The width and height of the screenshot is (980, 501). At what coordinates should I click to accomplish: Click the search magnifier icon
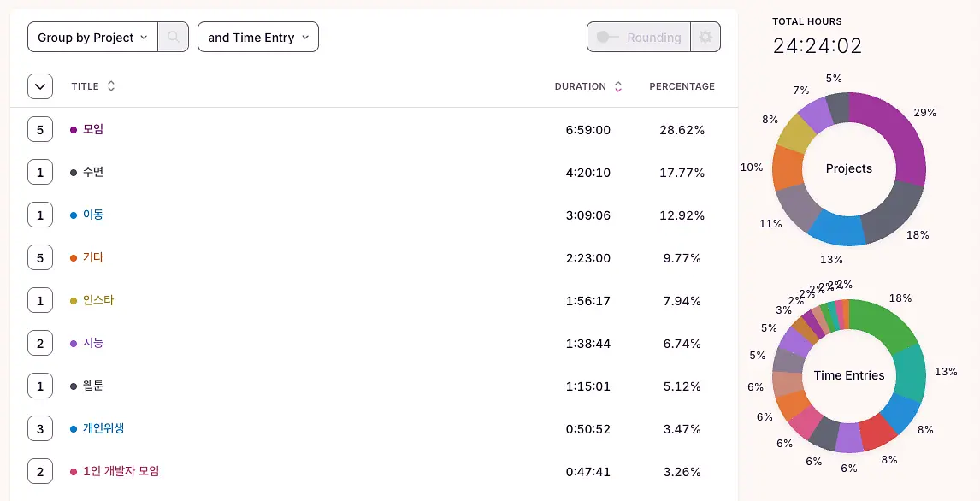[x=173, y=38]
